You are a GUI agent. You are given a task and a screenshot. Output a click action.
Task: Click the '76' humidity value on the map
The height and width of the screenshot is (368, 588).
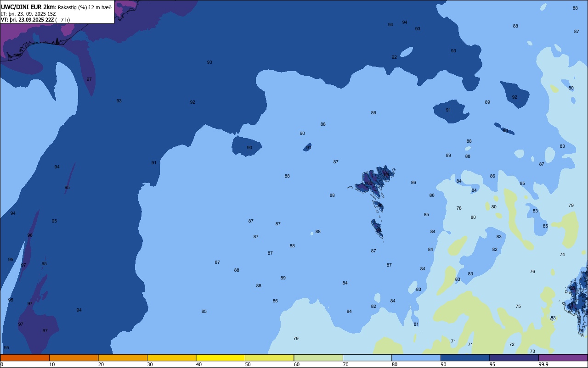click(x=532, y=272)
